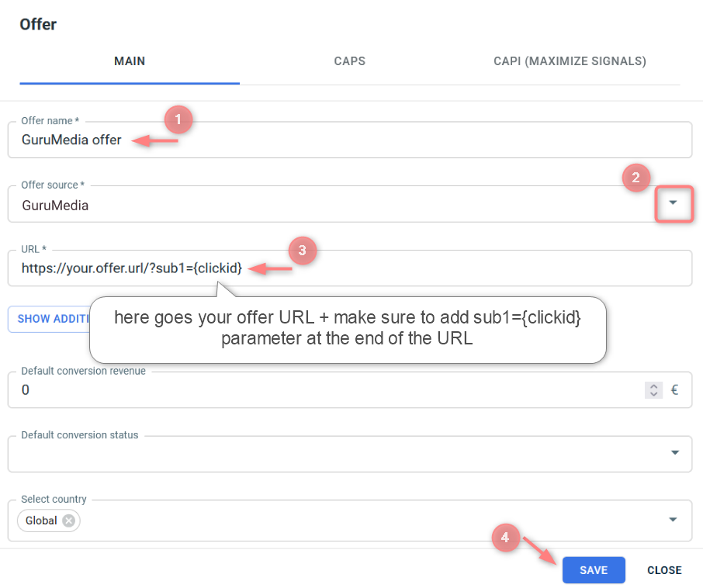Open the CAPI (Maximize Signals) tab
Viewport: 703px width, 588px height.
(570, 61)
